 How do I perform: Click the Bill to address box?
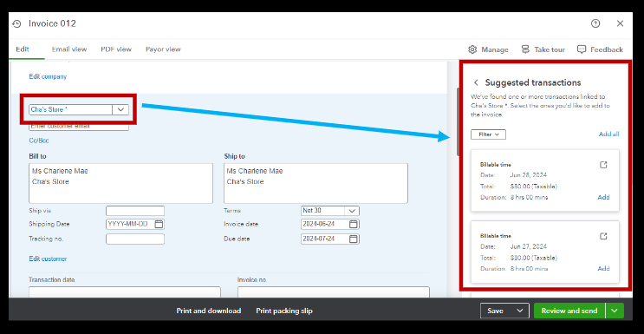(120, 183)
